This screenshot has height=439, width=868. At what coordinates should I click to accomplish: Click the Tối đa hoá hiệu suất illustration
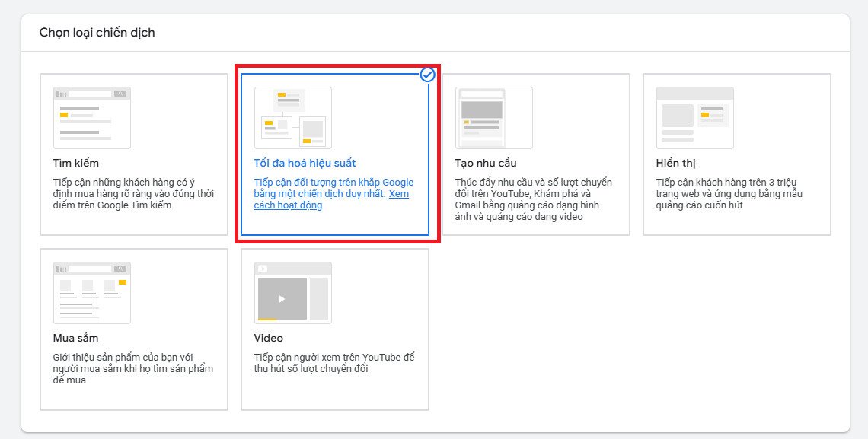[x=292, y=118]
